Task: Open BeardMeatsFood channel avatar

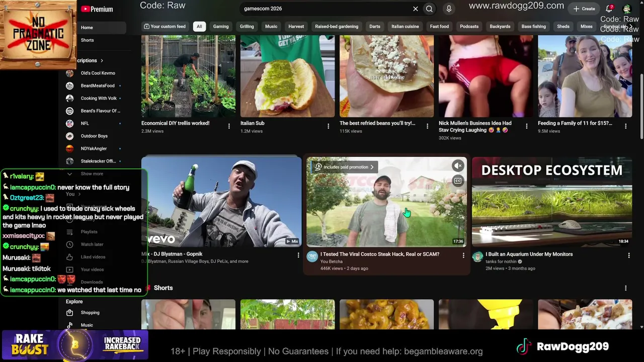Action: click(70, 85)
